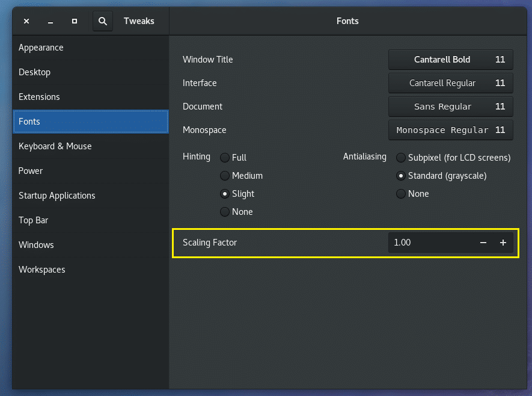The width and height of the screenshot is (532, 396).
Task: Open the Document font selector
Action: 450,107
